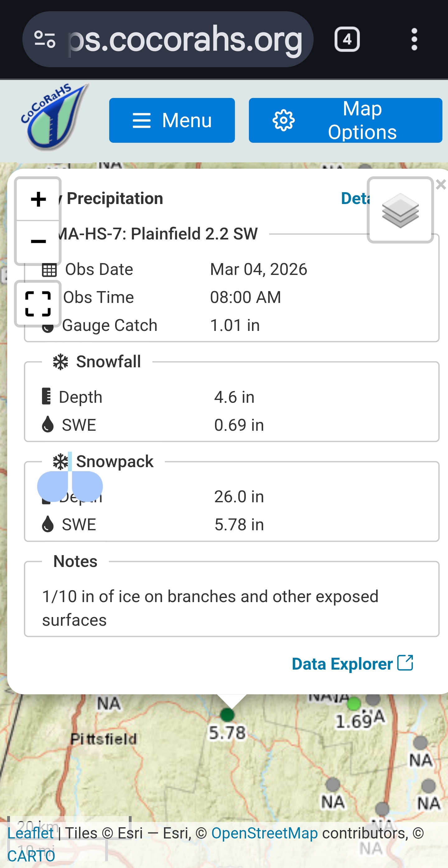Select the dark green 5.78 station marker
Viewport: 448px width, 868px height.
coord(227,714)
